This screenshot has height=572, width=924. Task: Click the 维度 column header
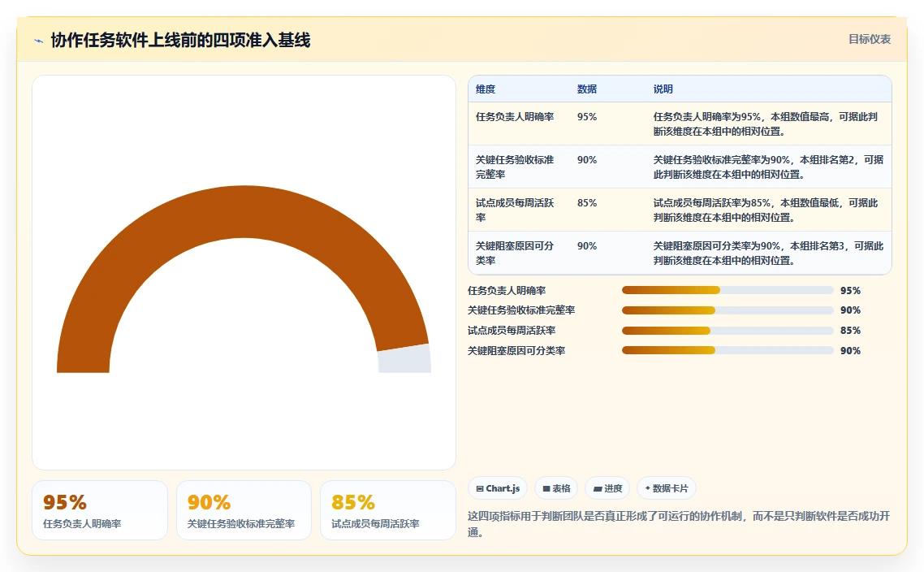(486, 89)
